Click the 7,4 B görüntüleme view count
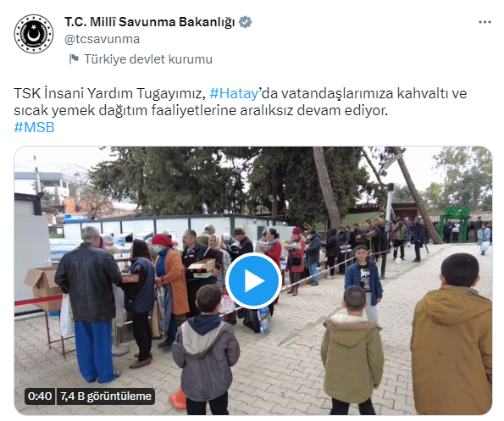Image resolution: width=504 pixels, height=421 pixels. (x=106, y=396)
